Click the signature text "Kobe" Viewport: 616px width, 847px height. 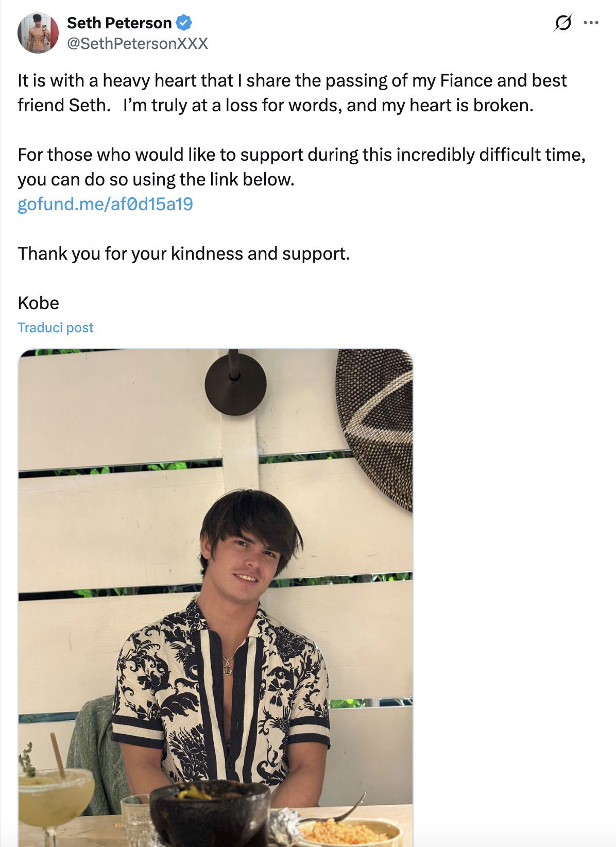point(39,303)
